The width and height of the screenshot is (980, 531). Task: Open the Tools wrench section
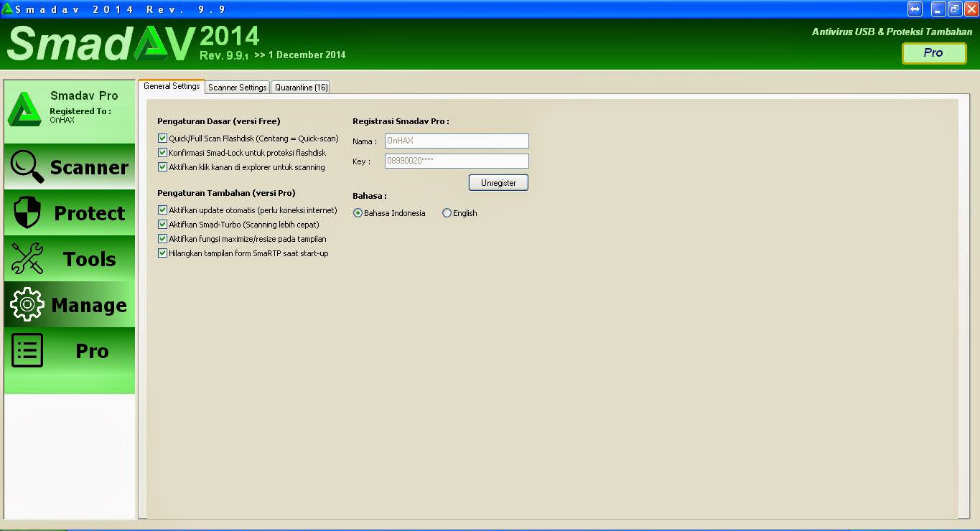point(70,258)
